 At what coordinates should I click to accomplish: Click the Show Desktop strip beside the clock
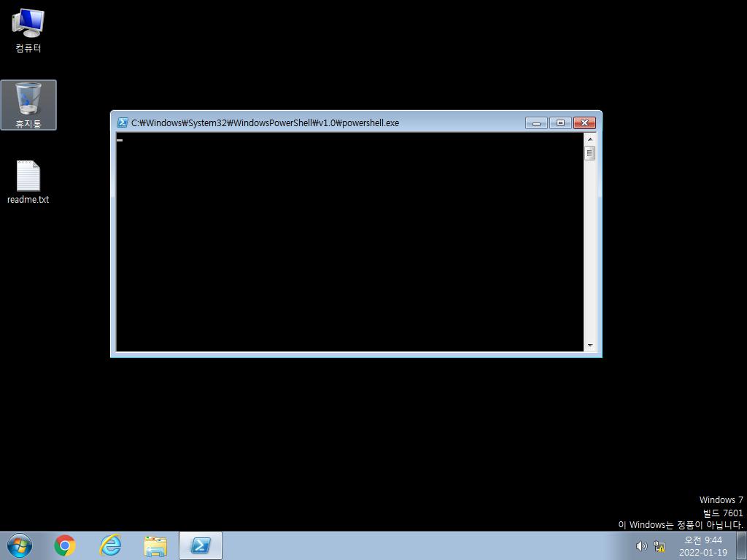coord(742,546)
